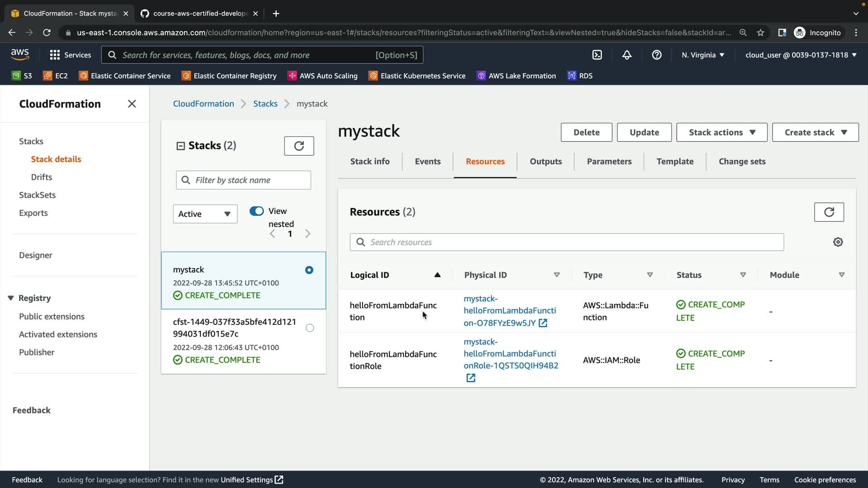Open resources table preferences gear
868x488 pixels.
838,242
